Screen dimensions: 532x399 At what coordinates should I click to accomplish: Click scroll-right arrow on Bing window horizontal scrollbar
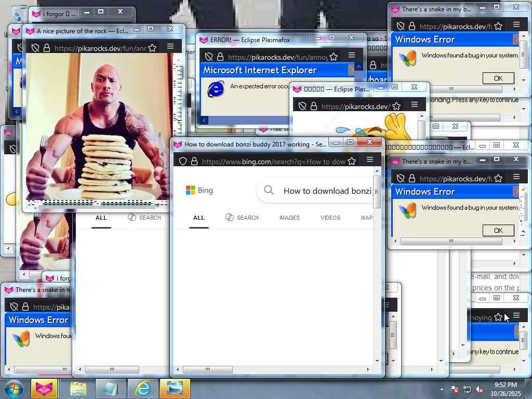[368, 369]
